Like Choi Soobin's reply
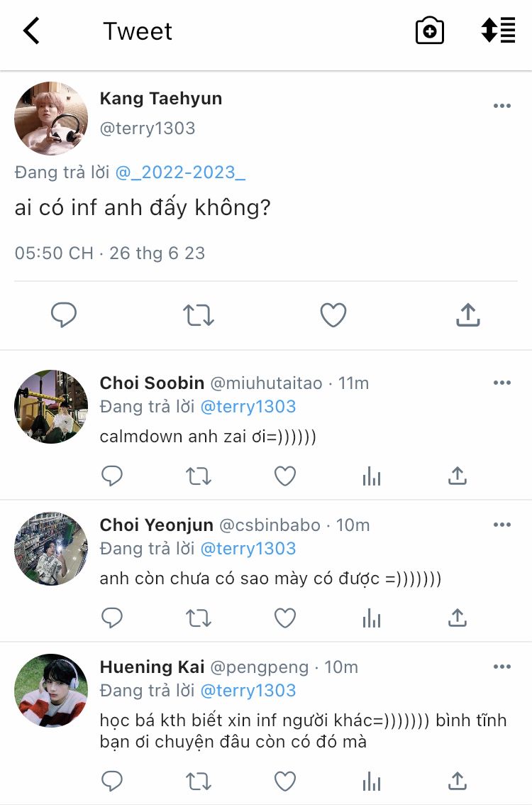 tap(285, 476)
